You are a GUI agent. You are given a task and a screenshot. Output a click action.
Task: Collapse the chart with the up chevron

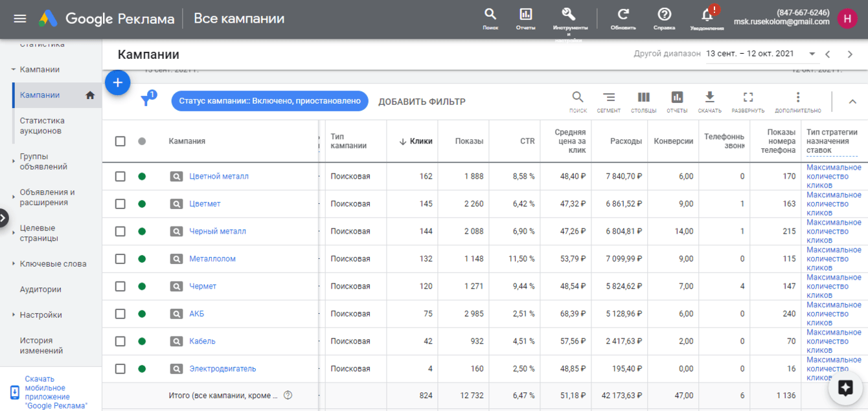852,102
